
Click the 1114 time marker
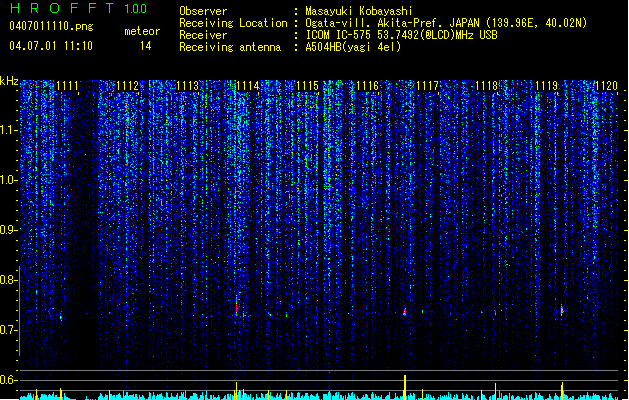point(248,86)
